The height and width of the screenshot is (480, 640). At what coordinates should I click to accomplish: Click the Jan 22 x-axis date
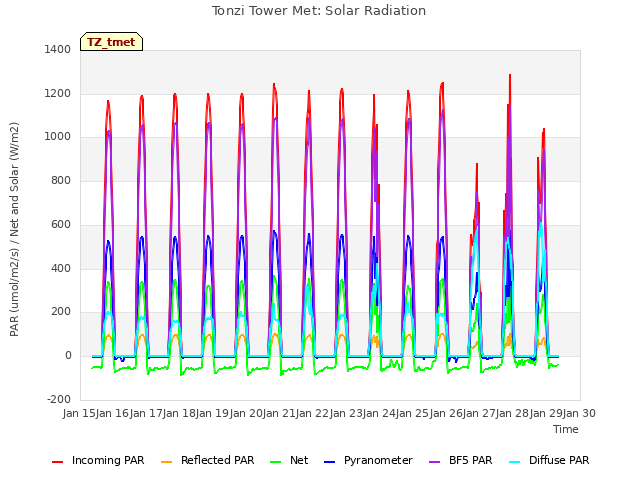click(x=313, y=413)
